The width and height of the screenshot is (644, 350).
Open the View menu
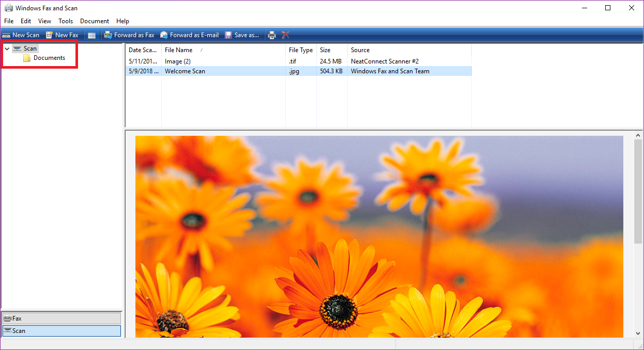(x=44, y=21)
